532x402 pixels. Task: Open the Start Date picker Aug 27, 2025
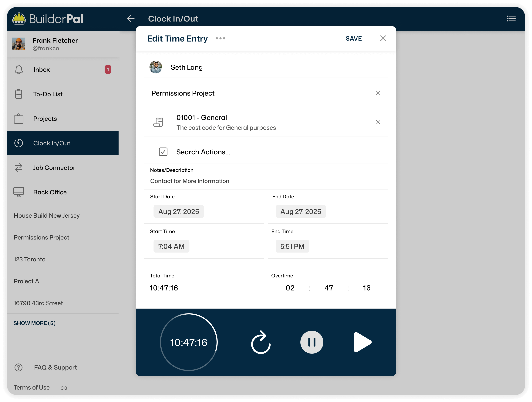point(178,212)
